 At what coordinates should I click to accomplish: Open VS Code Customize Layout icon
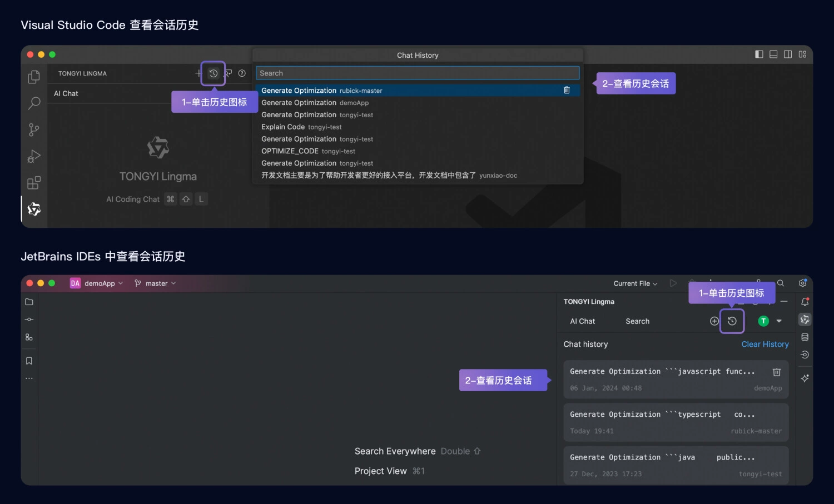click(802, 54)
